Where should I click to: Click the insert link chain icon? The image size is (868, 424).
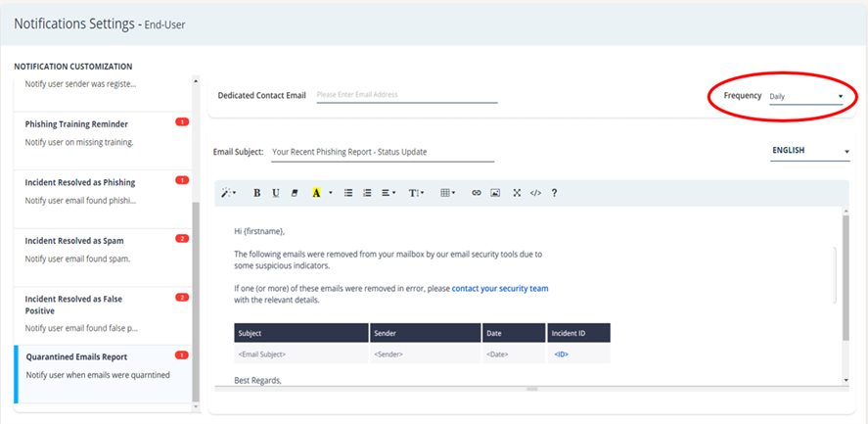476,193
